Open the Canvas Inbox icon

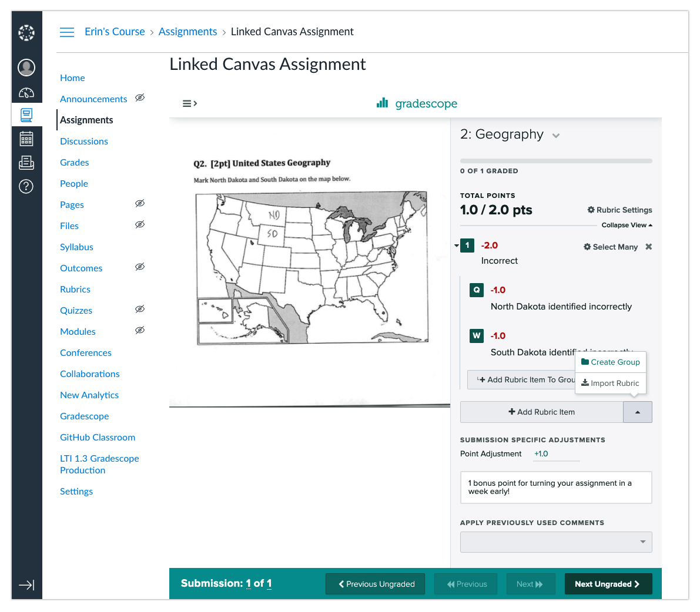click(x=26, y=163)
